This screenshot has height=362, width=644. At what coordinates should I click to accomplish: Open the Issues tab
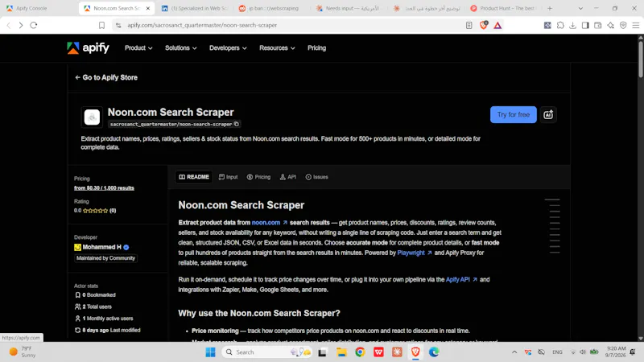(x=316, y=177)
